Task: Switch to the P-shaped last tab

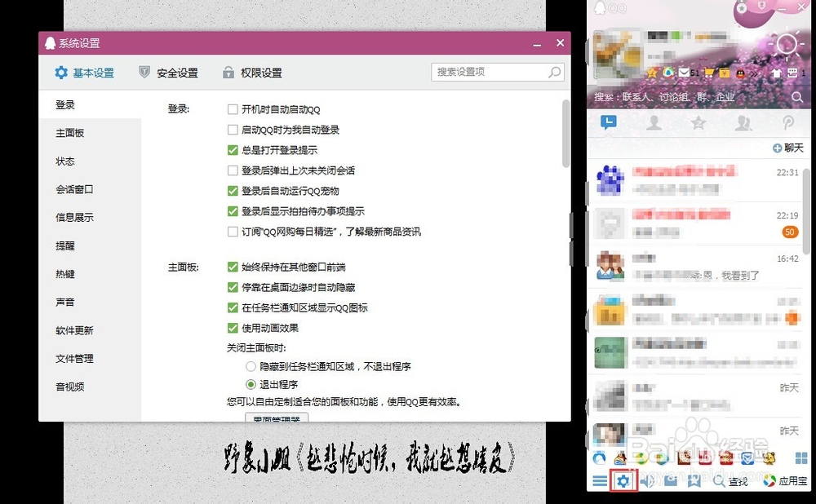Action: pyautogui.click(x=788, y=123)
